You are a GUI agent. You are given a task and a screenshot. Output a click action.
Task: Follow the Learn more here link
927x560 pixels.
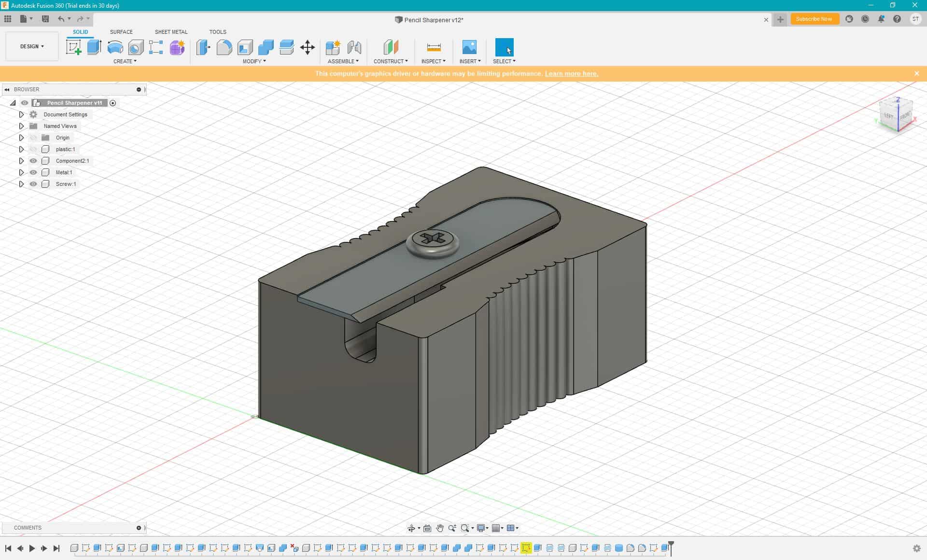(x=572, y=73)
